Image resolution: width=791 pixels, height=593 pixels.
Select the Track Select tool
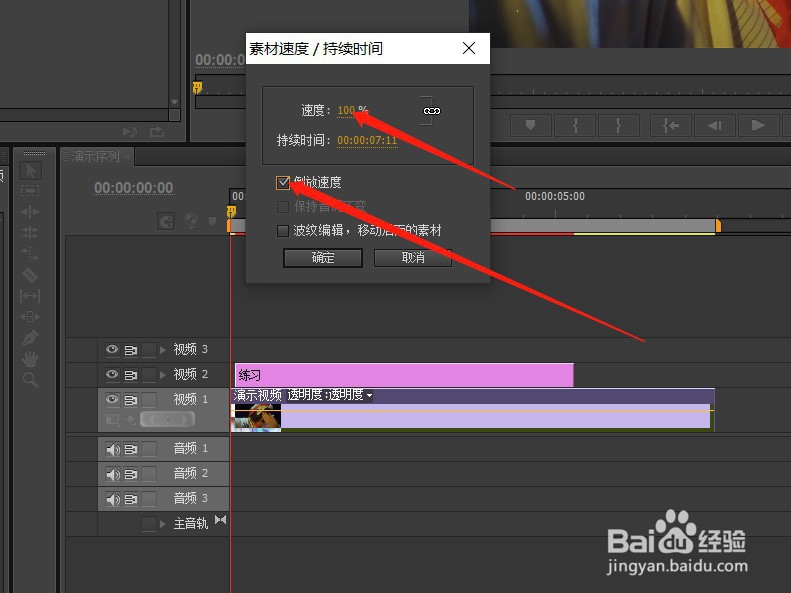[30, 191]
